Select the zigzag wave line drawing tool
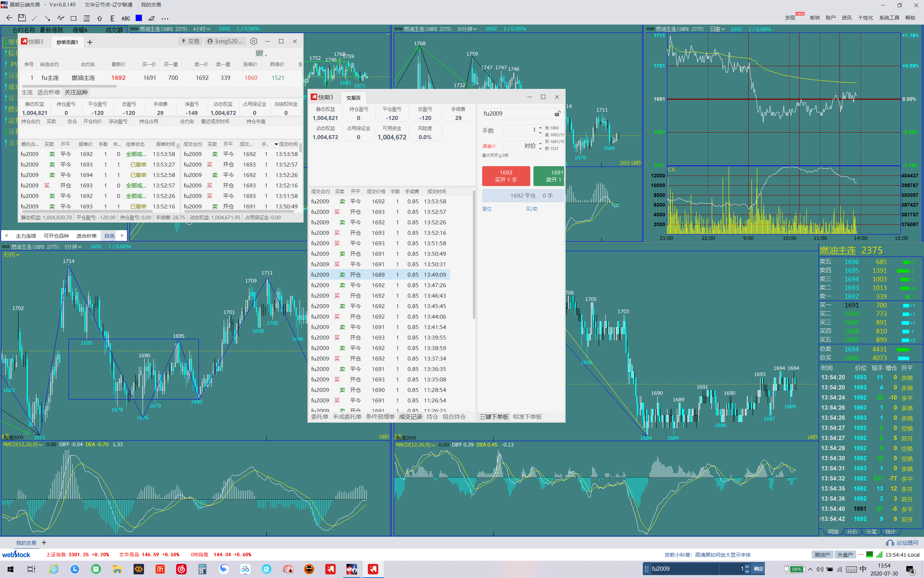 point(61,18)
